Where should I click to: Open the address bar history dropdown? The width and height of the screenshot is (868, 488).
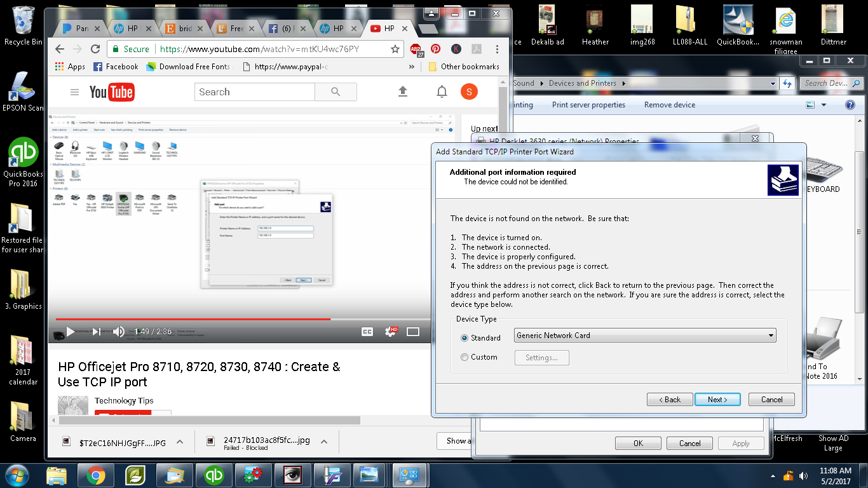773,83
